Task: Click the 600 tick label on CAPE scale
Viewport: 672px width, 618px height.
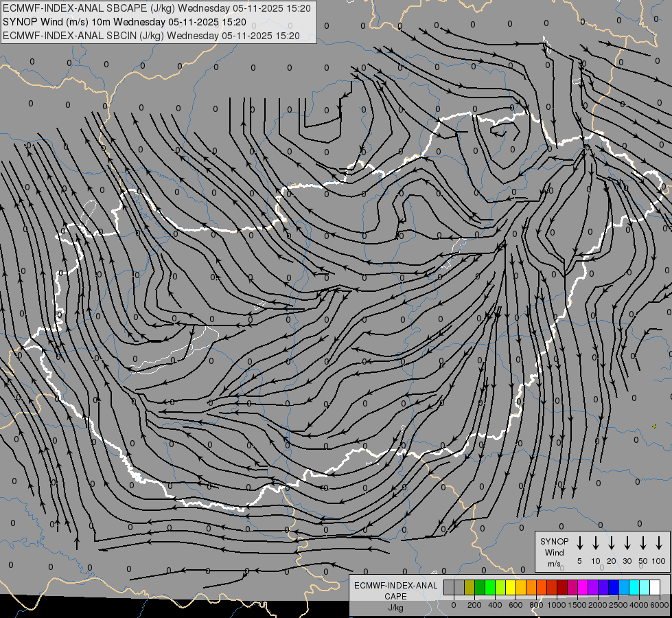Action: [515, 605]
